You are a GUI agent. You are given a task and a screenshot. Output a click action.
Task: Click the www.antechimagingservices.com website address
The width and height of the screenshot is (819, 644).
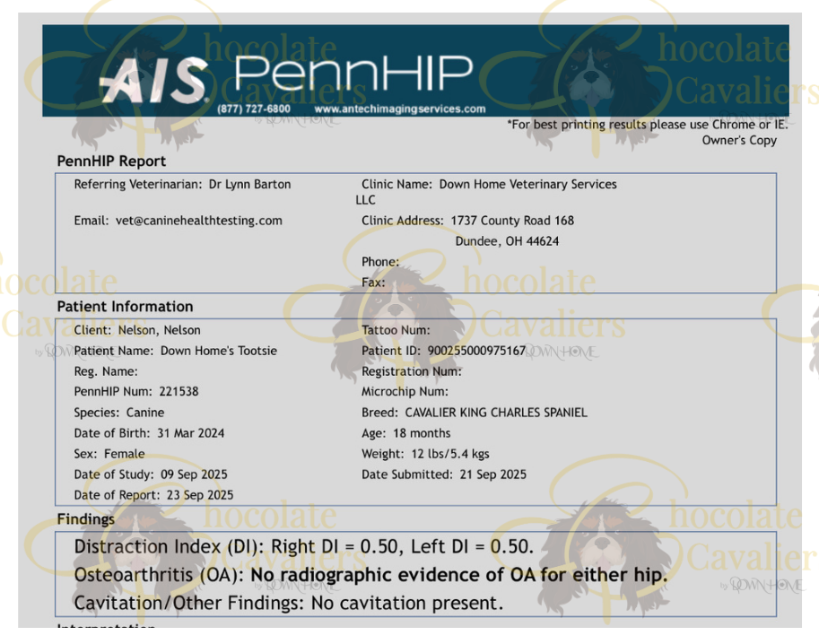[x=400, y=109]
